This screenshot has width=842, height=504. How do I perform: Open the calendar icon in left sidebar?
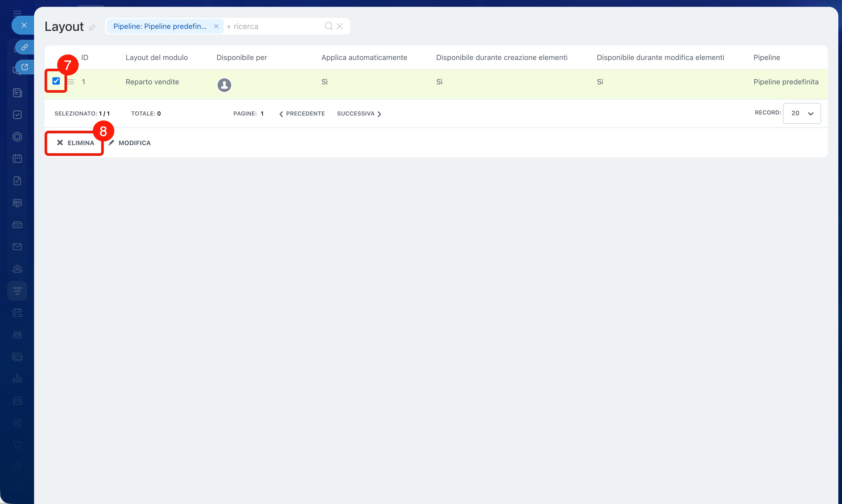pyautogui.click(x=17, y=158)
